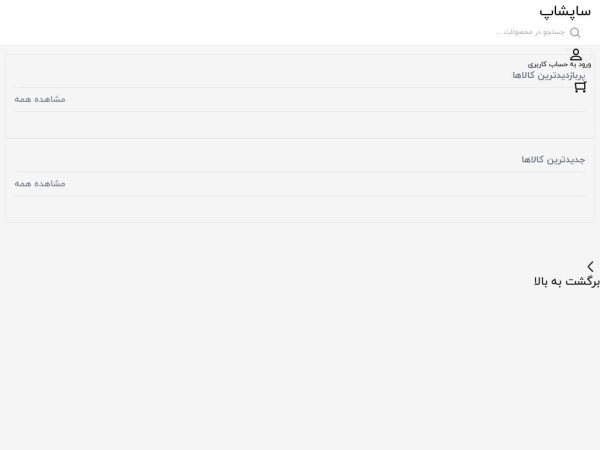Open the 'ورود به حساب کاربری' login link
The height and width of the screenshot is (450, 600).
(559, 64)
